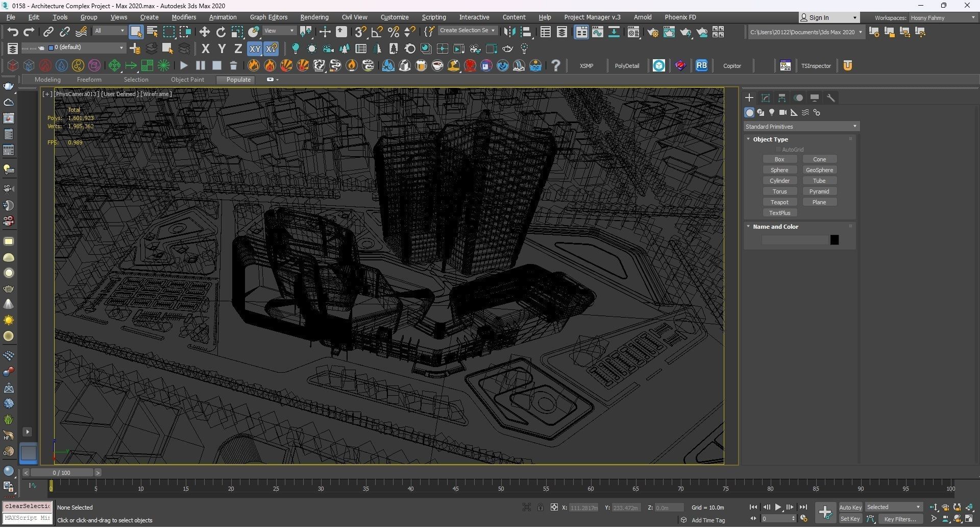Switch to the Freeform ribbon tab
Viewport: 980px width, 531px height.
(x=89, y=80)
